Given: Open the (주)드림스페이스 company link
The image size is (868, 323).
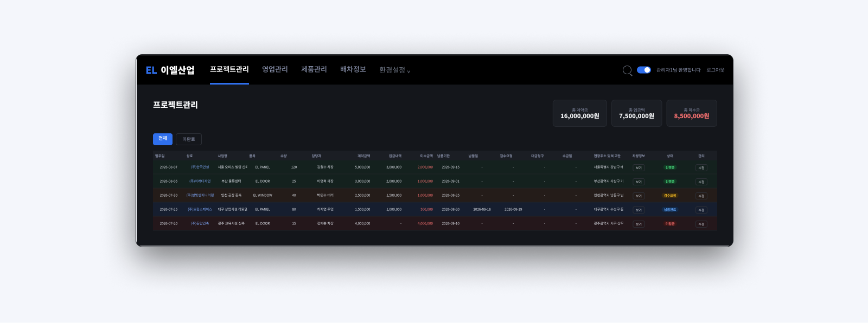Looking at the screenshot, I should (200, 210).
